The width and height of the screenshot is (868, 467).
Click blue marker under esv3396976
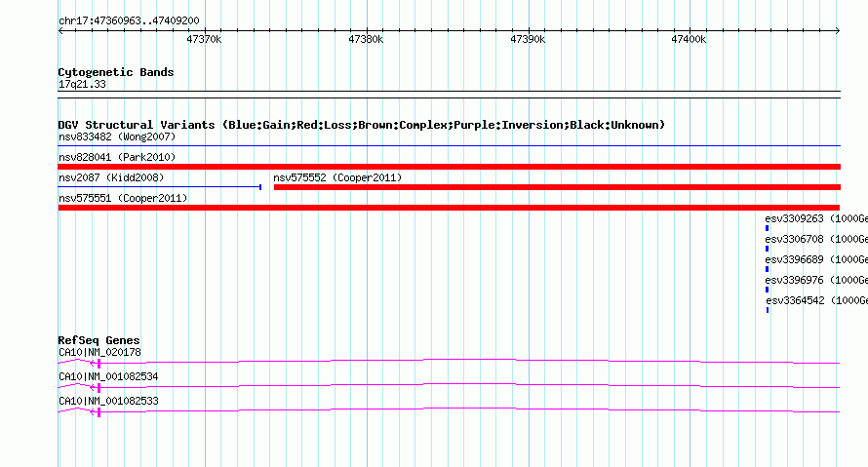point(767,290)
